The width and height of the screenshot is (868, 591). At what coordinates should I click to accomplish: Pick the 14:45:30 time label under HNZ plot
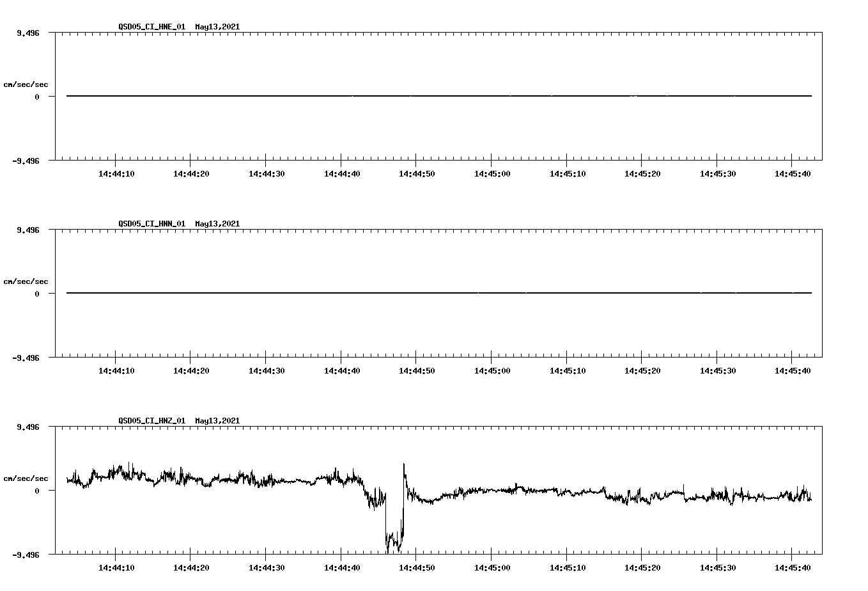click(718, 568)
